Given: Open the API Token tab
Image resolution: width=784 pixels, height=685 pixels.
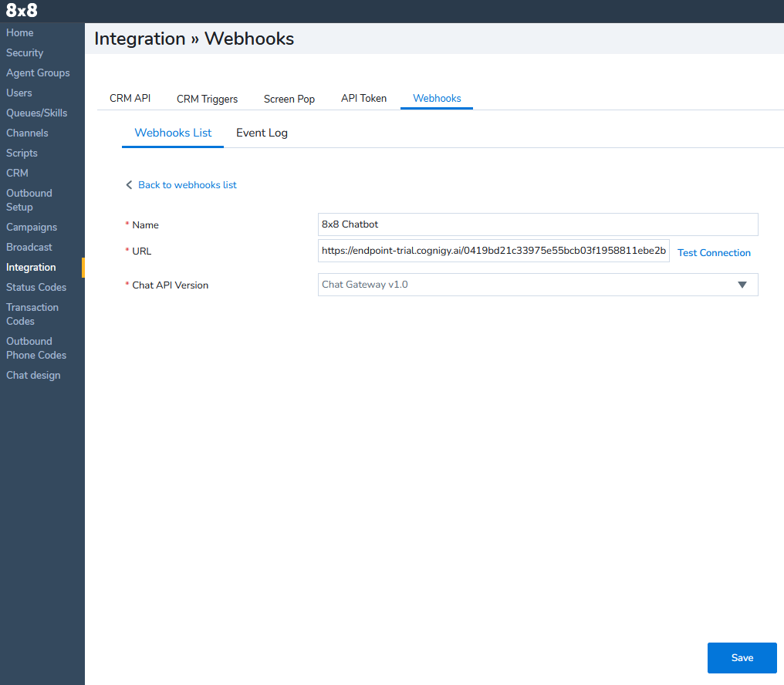Looking at the screenshot, I should tap(363, 99).
